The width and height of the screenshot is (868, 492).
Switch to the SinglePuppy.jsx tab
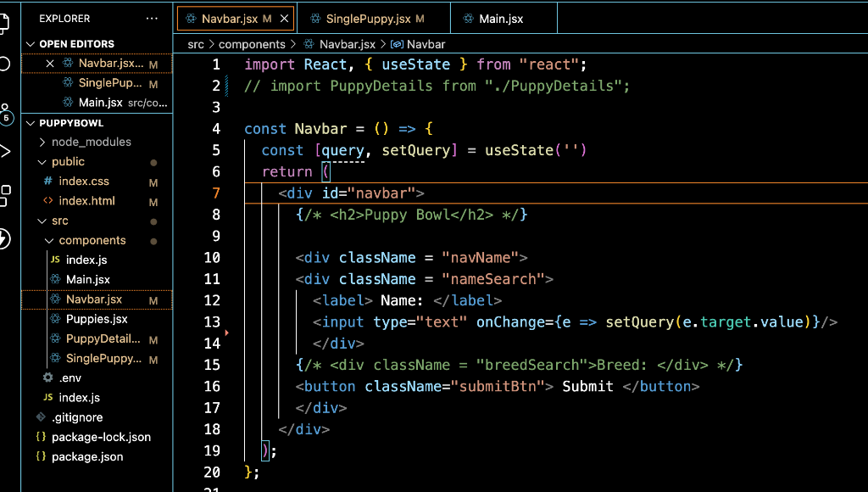point(368,19)
